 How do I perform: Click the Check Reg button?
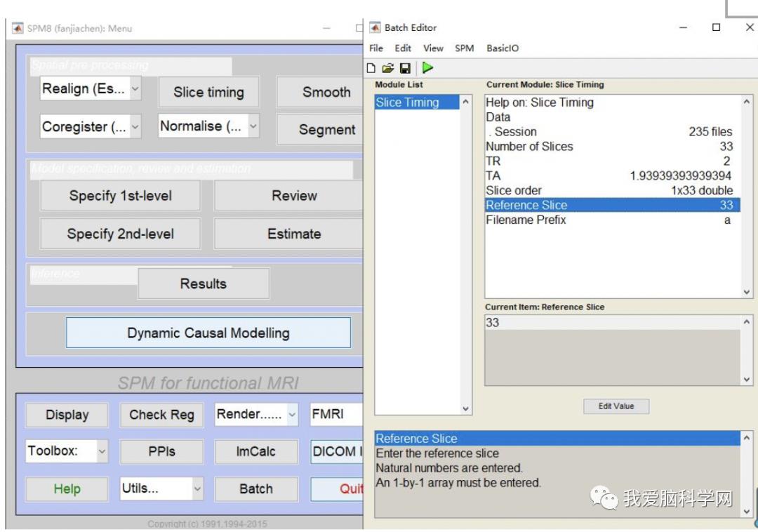point(162,415)
